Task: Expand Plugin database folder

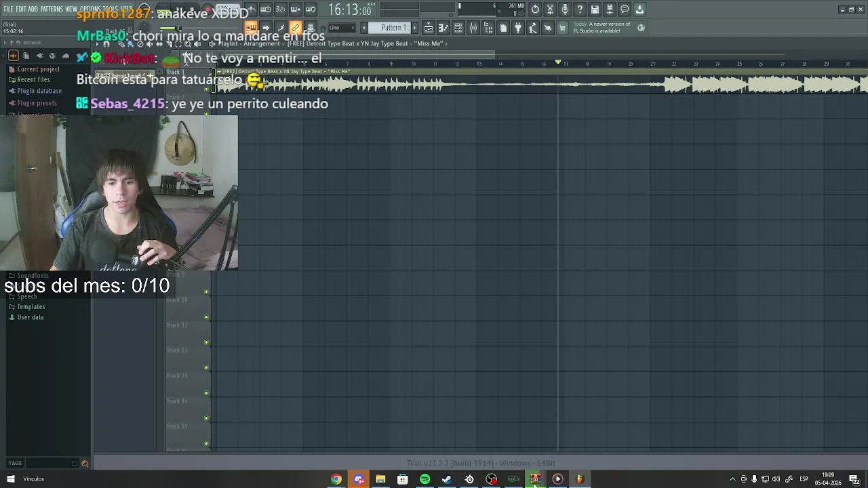Action: 39,91
